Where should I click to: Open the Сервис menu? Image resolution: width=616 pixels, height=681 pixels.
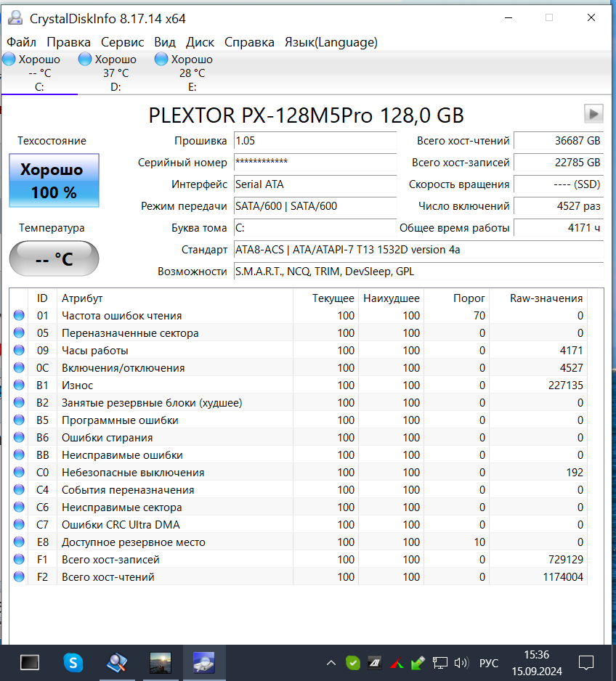coord(123,42)
